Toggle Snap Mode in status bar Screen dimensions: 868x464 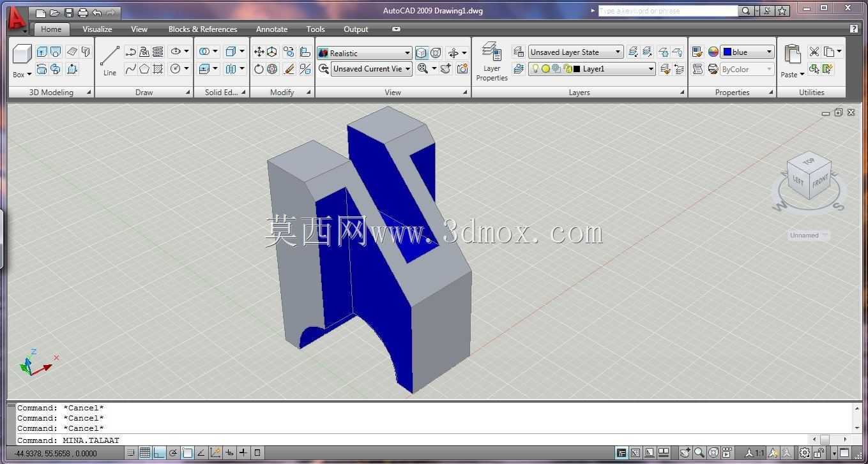[130, 453]
